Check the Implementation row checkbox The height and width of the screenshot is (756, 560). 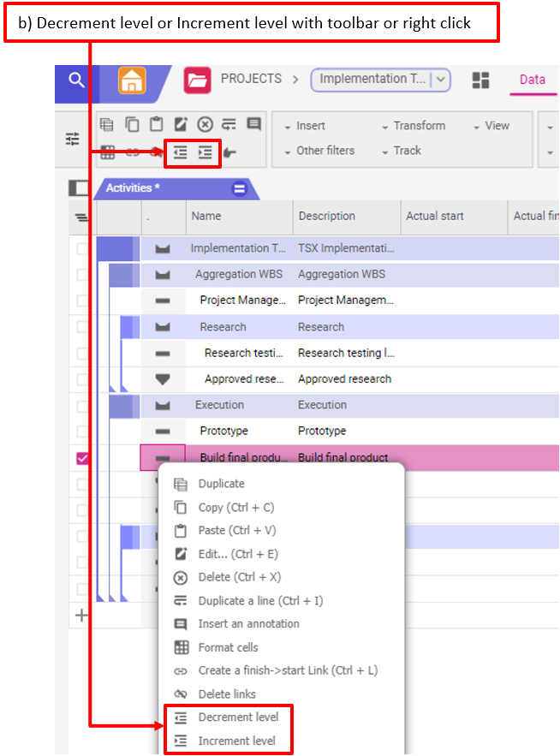(x=83, y=249)
